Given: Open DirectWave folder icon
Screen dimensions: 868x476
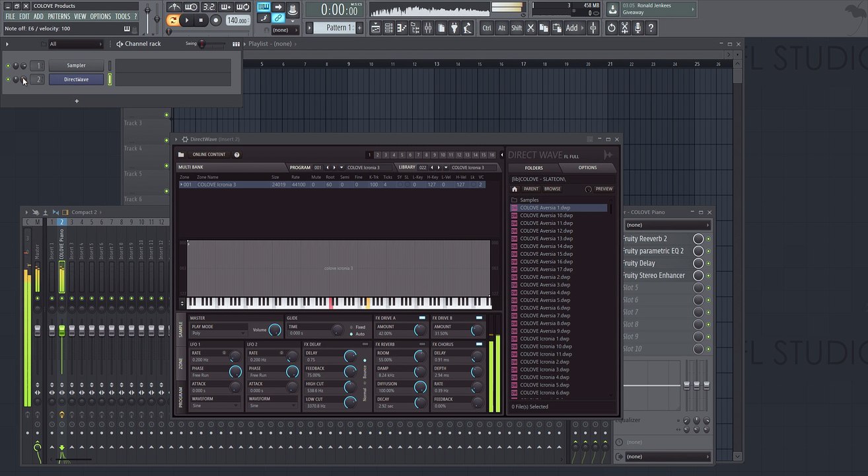Looking at the screenshot, I should coord(181,155).
